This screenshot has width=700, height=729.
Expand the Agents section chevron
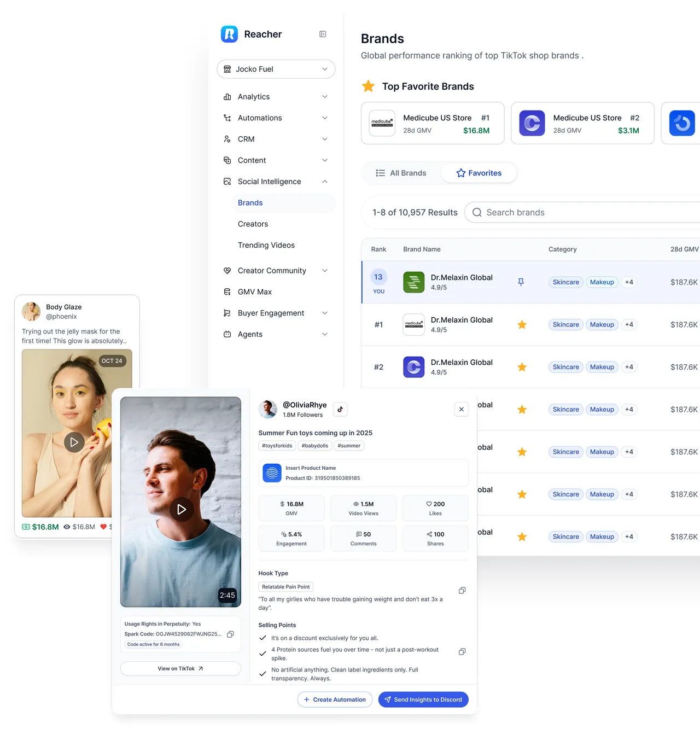(325, 334)
